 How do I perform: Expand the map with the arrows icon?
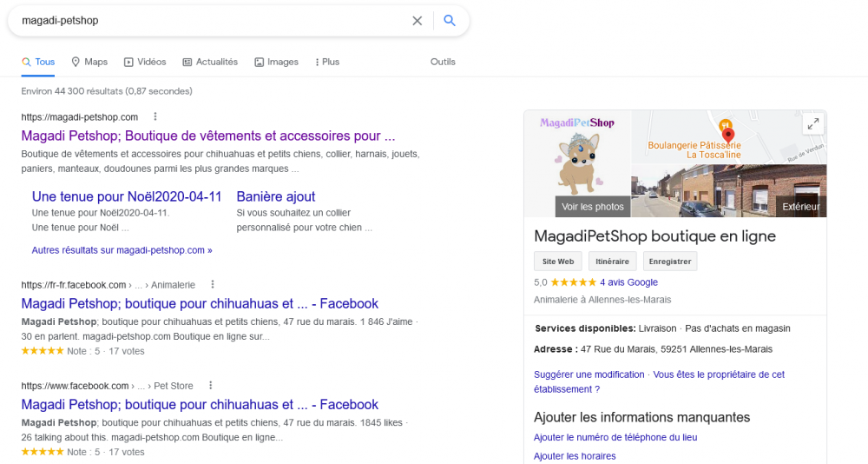813,124
